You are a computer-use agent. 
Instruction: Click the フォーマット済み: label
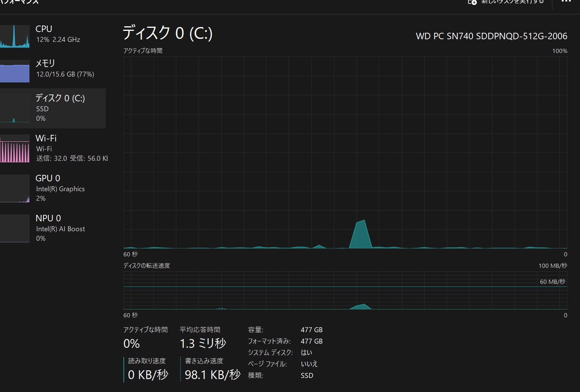[269, 341]
